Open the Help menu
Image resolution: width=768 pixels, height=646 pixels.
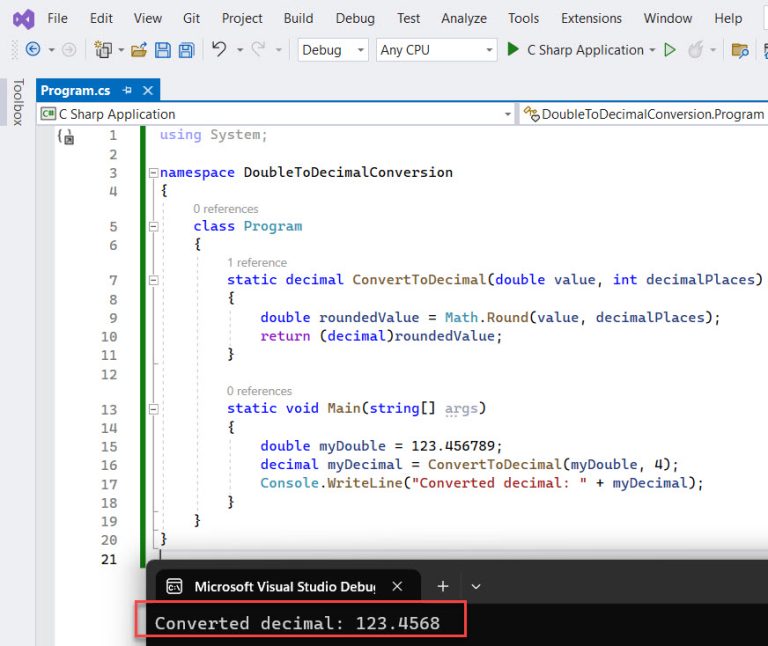click(728, 19)
